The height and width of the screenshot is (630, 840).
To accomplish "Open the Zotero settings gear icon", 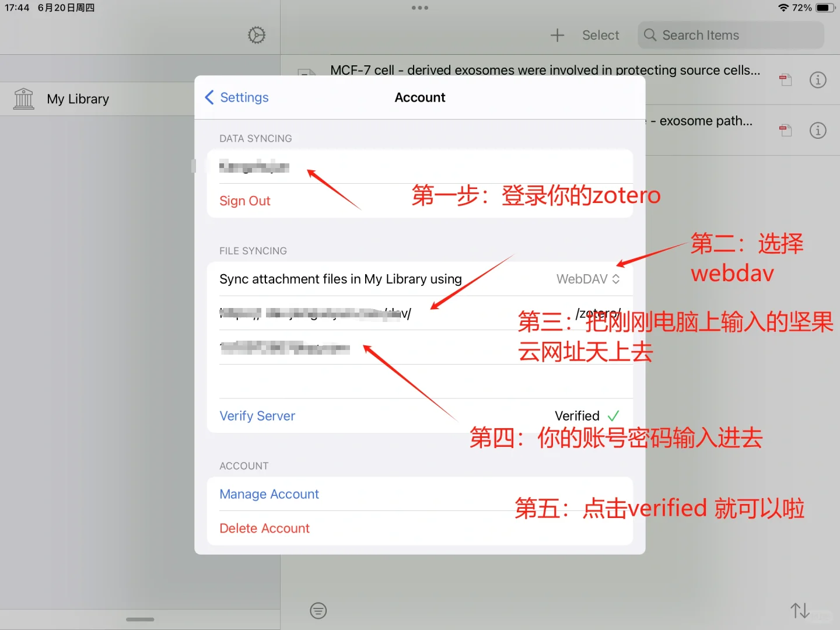I will point(256,35).
